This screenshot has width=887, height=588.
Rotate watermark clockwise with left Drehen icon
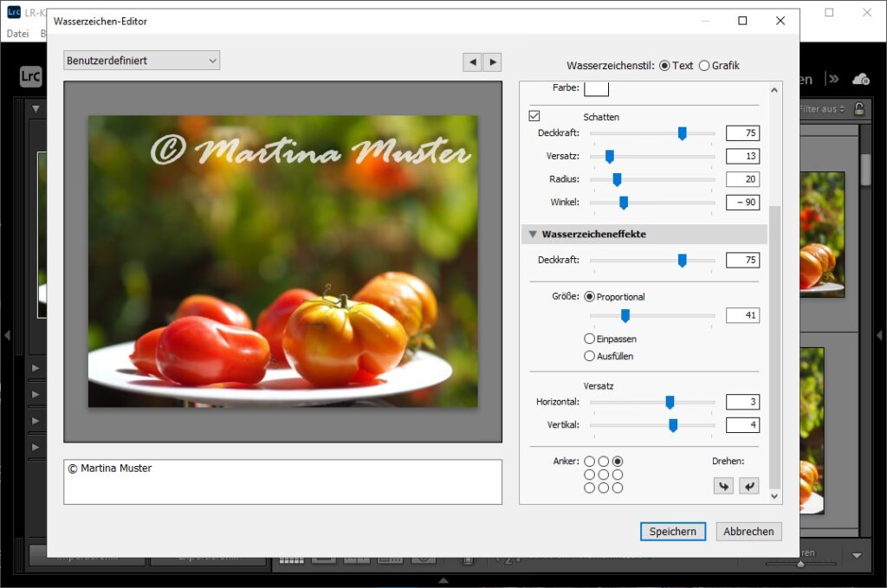click(722, 486)
